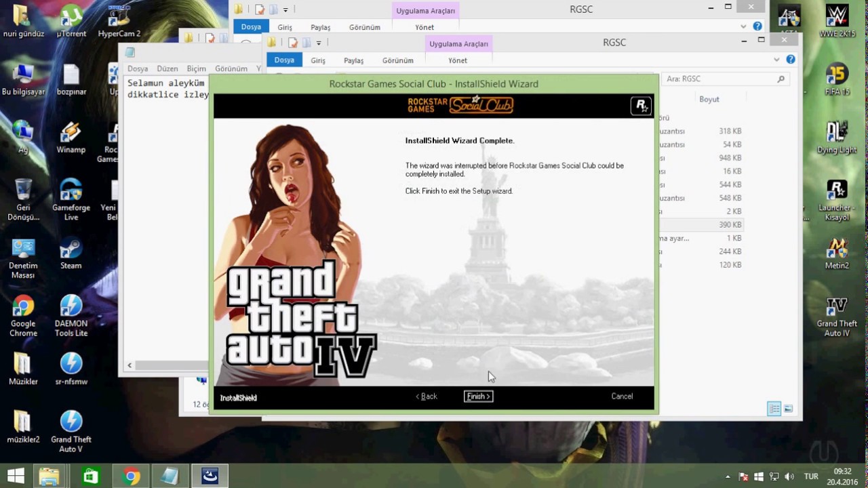Image resolution: width=868 pixels, height=488 pixels.
Task: Open the µTorrent desktop shortcut
Action: [x=71, y=21]
